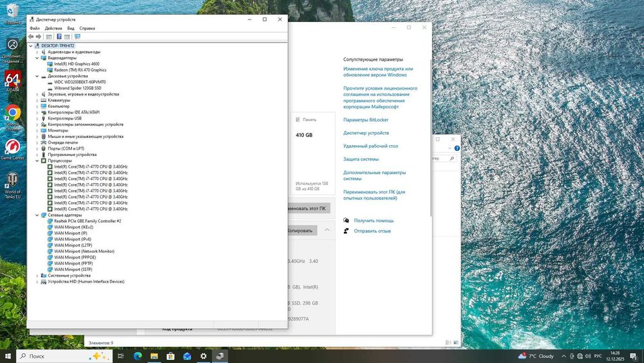
Task: Collapse the DESKTOP-TPRHIT2 root node
Action: tap(31, 46)
